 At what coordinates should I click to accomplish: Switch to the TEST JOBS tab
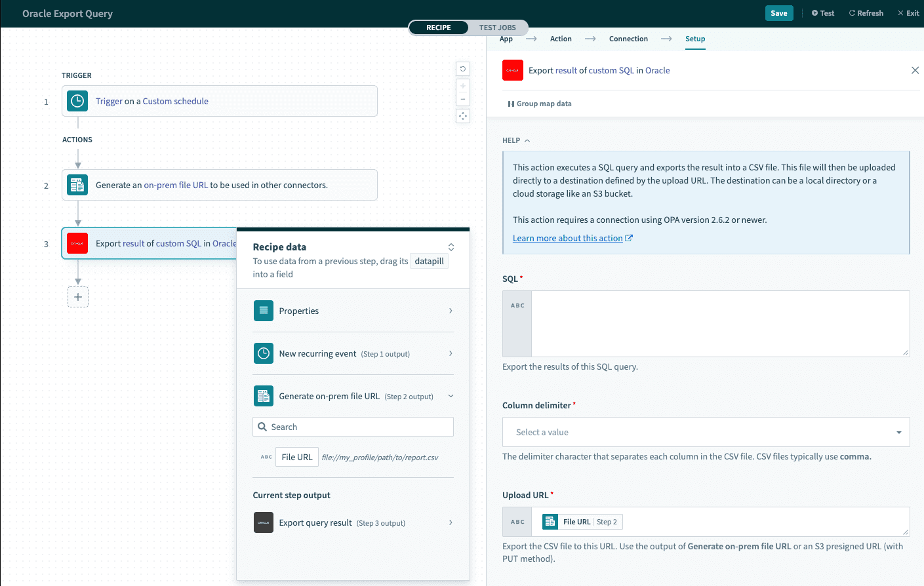(x=497, y=28)
